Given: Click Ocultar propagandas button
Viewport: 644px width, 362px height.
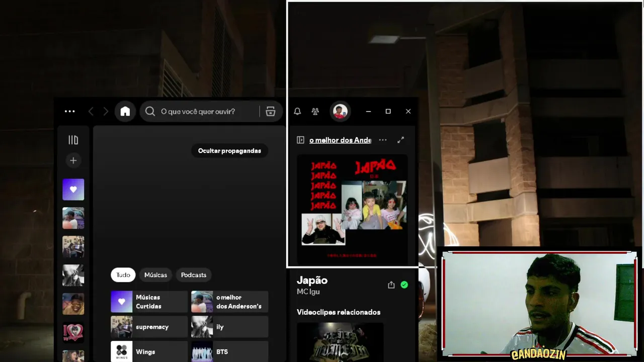Looking at the screenshot, I should click(229, 151).
